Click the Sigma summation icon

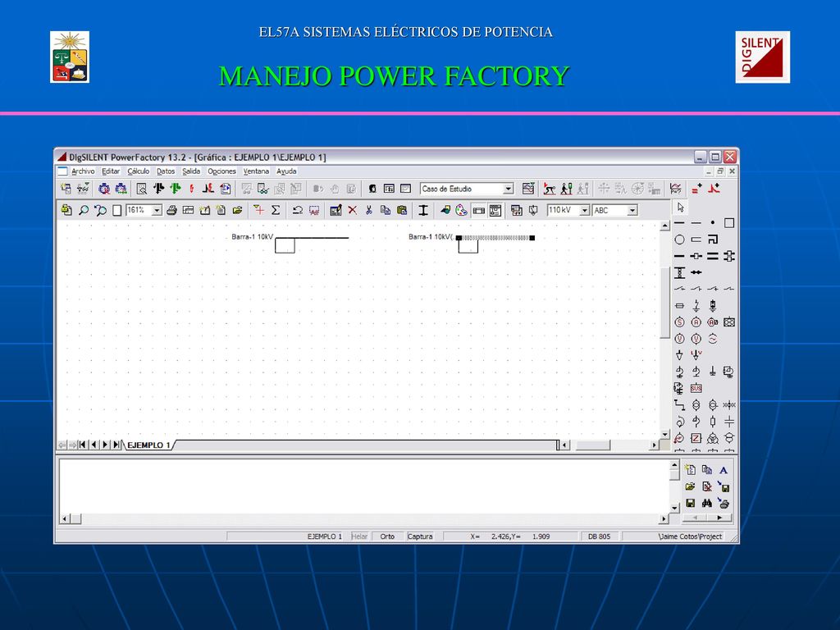tap(276, 211)
